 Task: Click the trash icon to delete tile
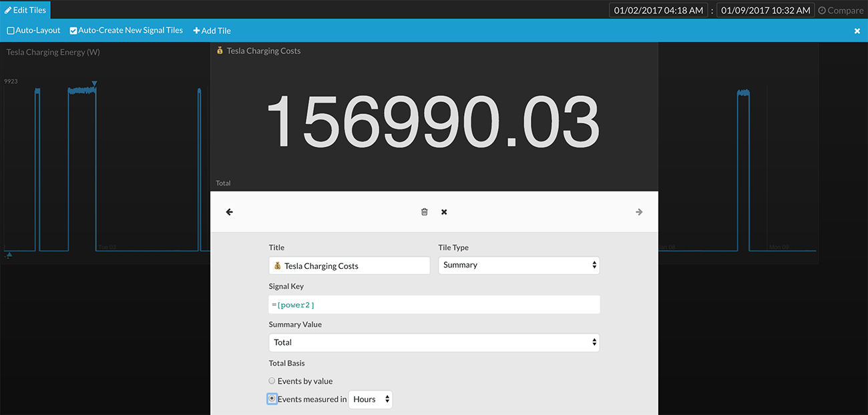(424, 212)
